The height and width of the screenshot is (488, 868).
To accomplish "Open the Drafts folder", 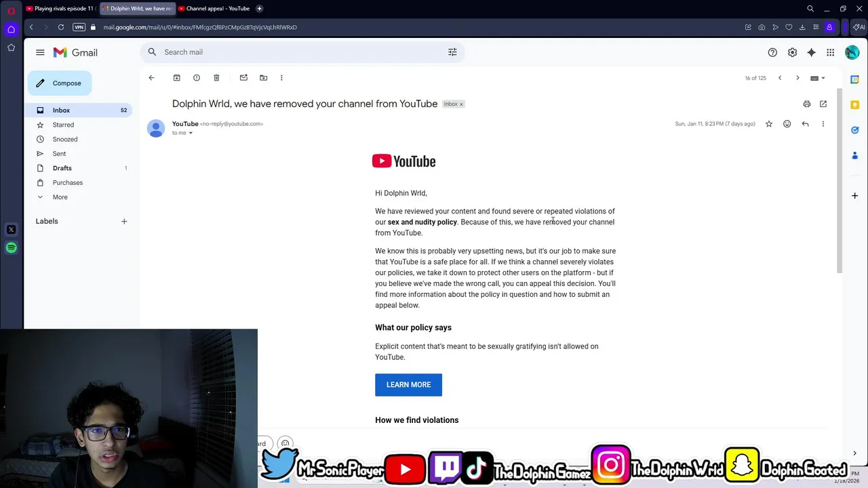I will point(80,168).
